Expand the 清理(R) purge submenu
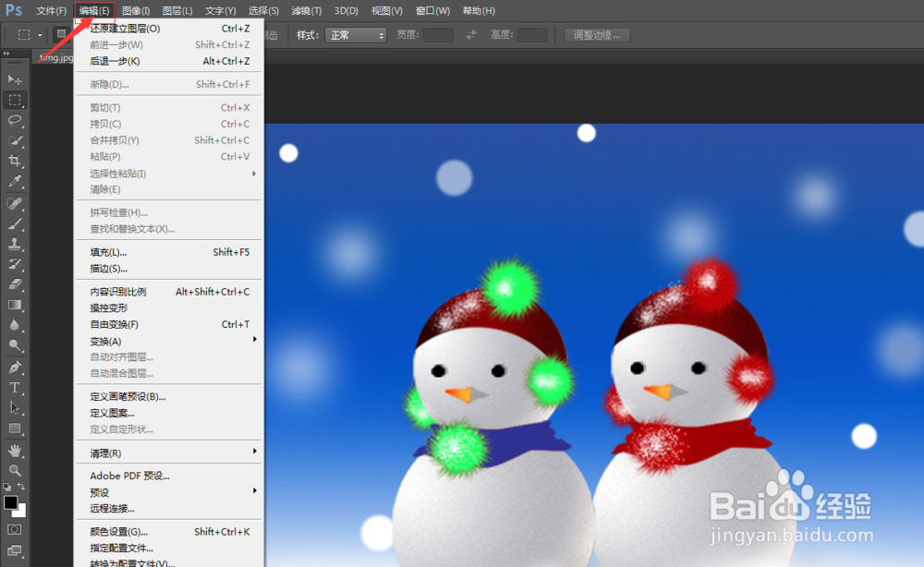The image size is (924, 567). click(168, 452)
